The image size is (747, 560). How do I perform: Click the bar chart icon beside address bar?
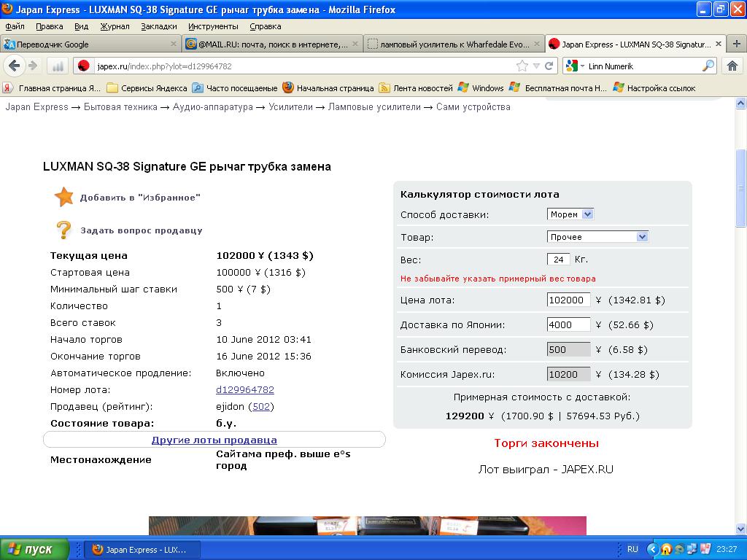[x=58, y=66]
